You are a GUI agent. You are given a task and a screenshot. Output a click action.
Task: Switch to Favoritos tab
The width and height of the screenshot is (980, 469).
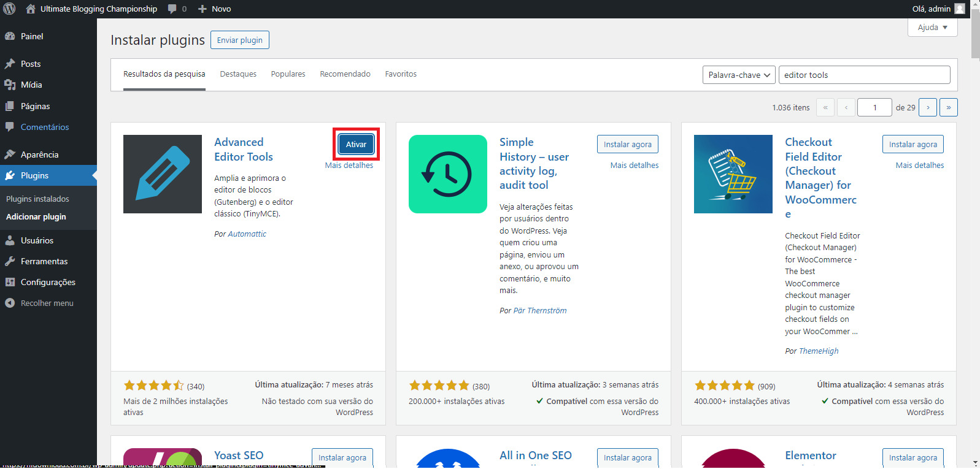click(401, 74)
